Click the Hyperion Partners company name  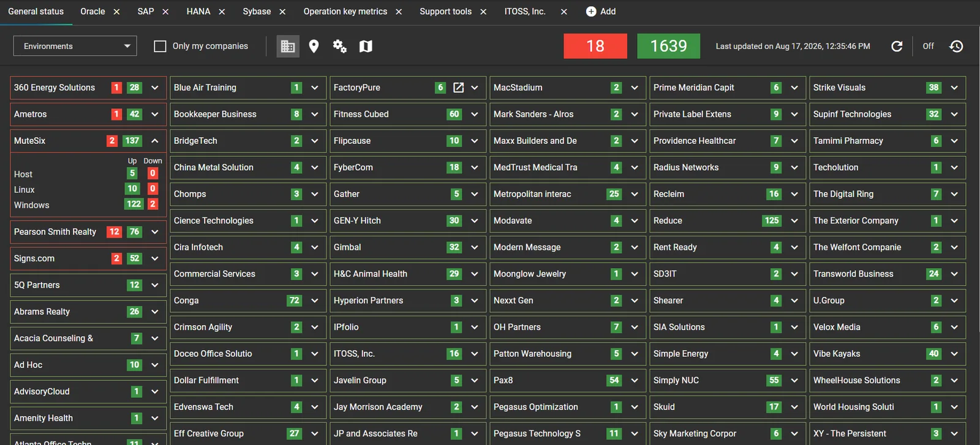click(368, 301)
